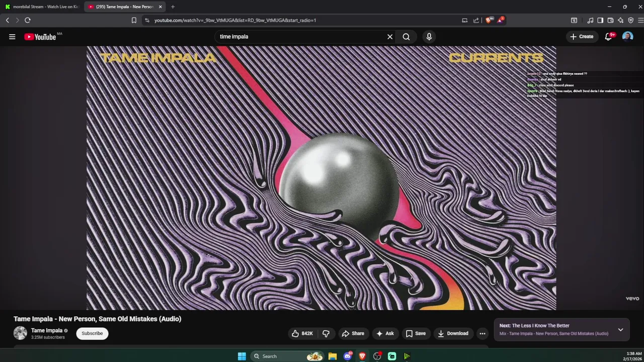Open Brave browser from the taskbar
644x362 pixels.
coord(362,356)
